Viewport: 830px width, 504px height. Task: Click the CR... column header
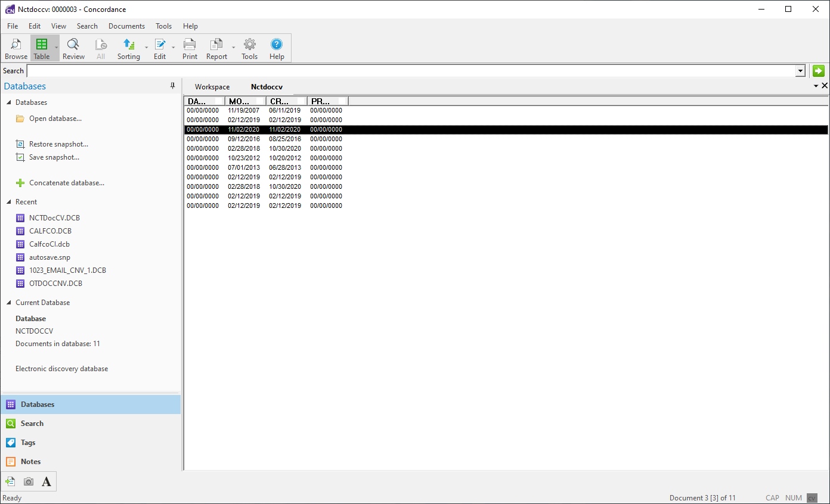[286, 101]
